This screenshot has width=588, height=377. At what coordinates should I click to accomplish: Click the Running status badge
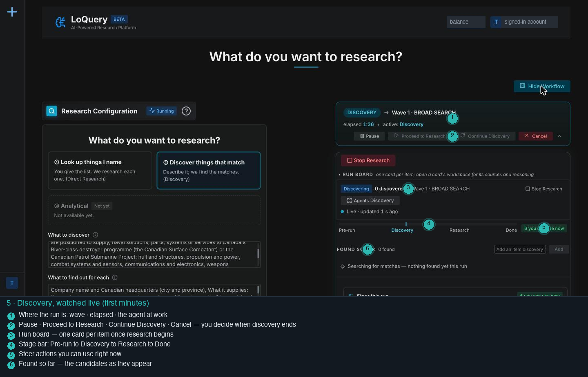(x=162, y=111)
